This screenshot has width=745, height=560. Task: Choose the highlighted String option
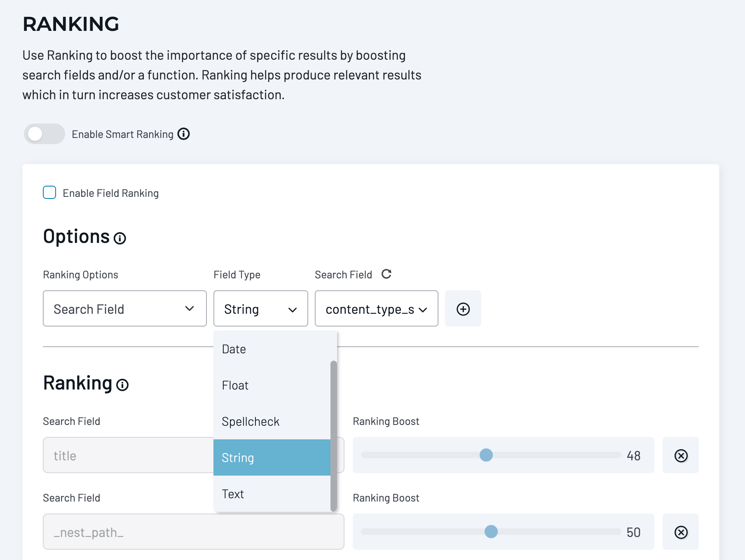[272, 457]
